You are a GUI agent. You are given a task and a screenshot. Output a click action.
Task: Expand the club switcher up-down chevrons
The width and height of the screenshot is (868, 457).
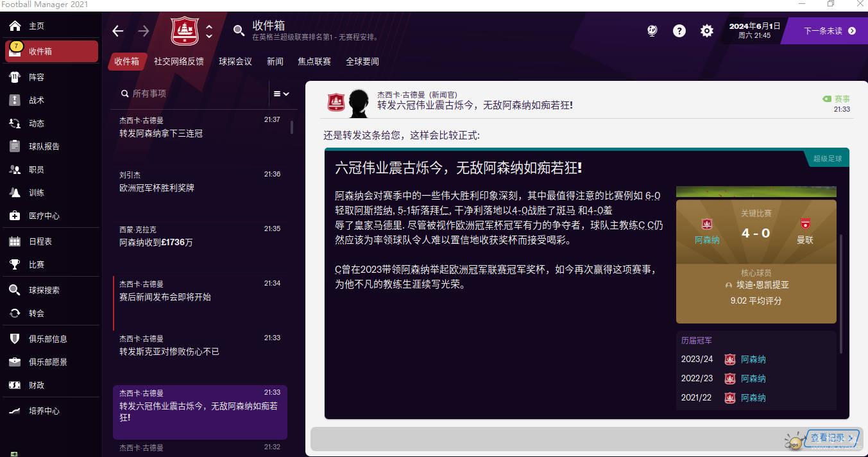coord(209,31)
